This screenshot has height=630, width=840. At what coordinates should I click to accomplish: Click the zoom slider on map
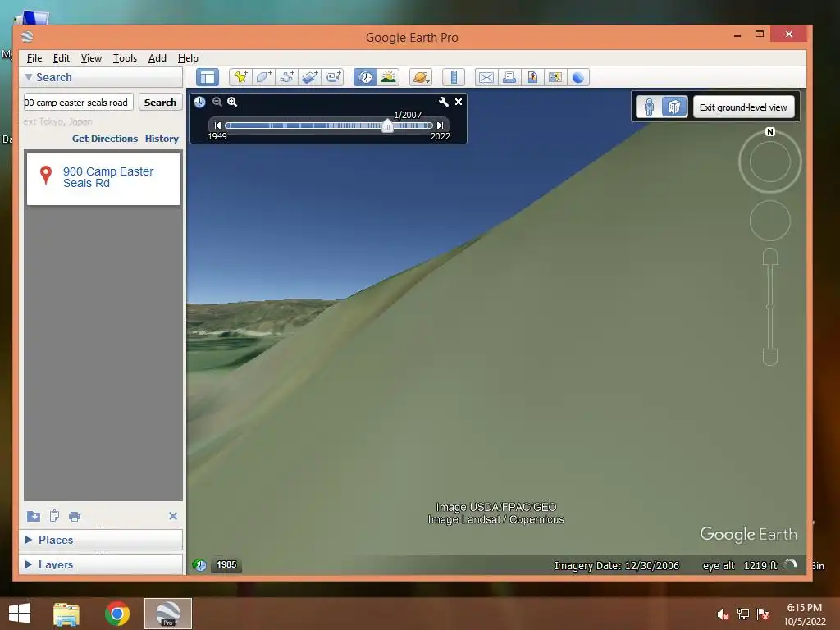tap(770, 307)
